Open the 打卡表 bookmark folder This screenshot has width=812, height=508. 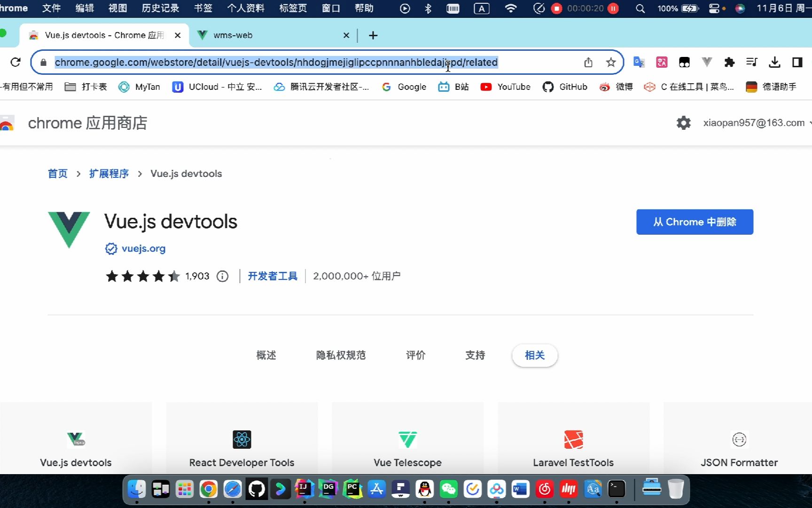point(86,87)
